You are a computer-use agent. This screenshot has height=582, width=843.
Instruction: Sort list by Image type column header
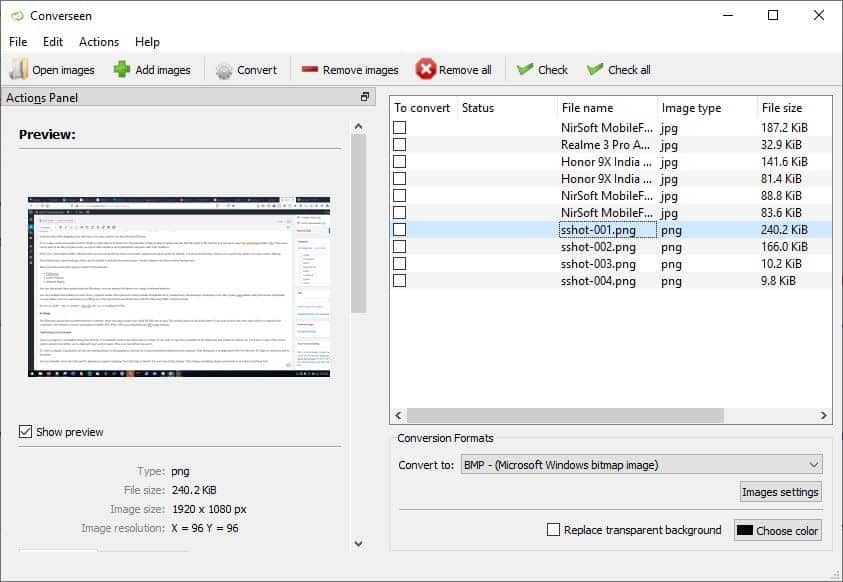690,108
